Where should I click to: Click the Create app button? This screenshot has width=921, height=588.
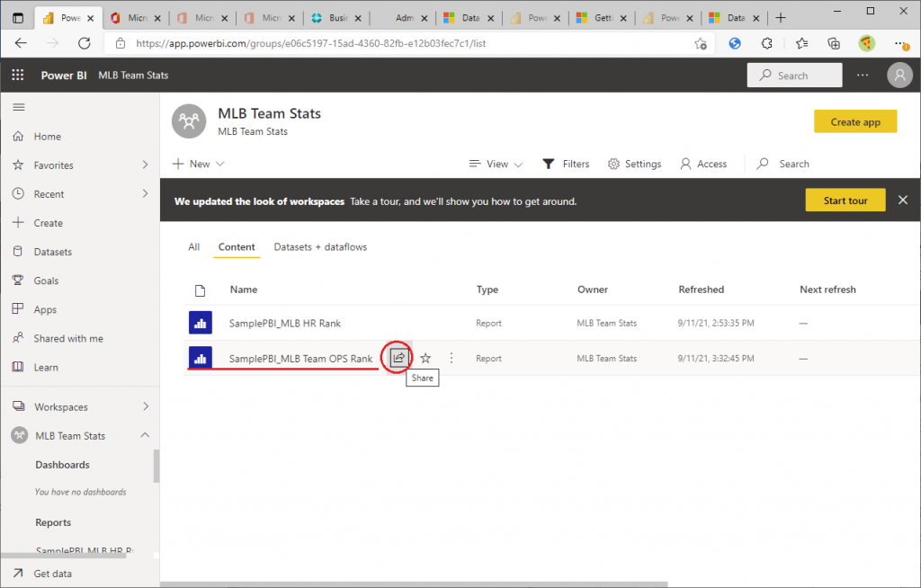click(x=855, y=121)
